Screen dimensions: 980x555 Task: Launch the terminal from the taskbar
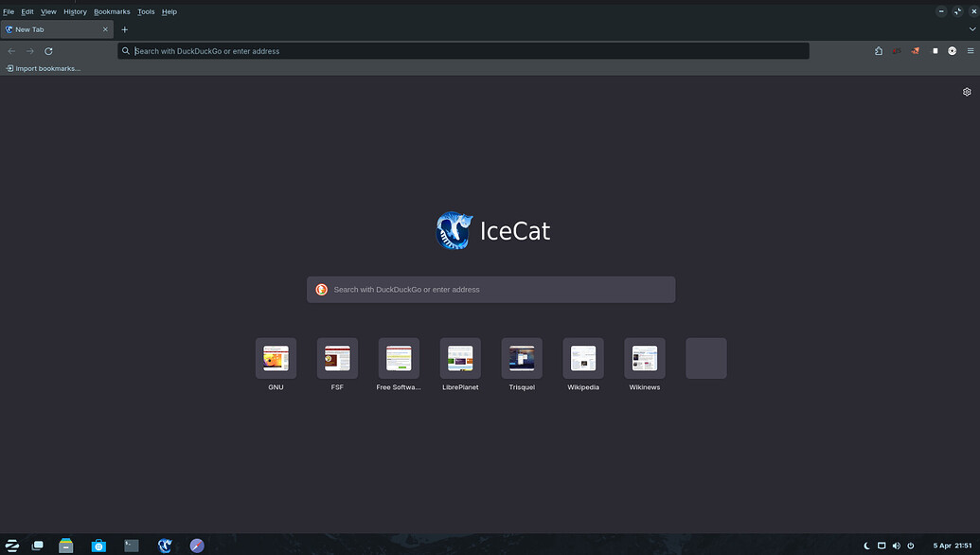(x=131, y=546)
